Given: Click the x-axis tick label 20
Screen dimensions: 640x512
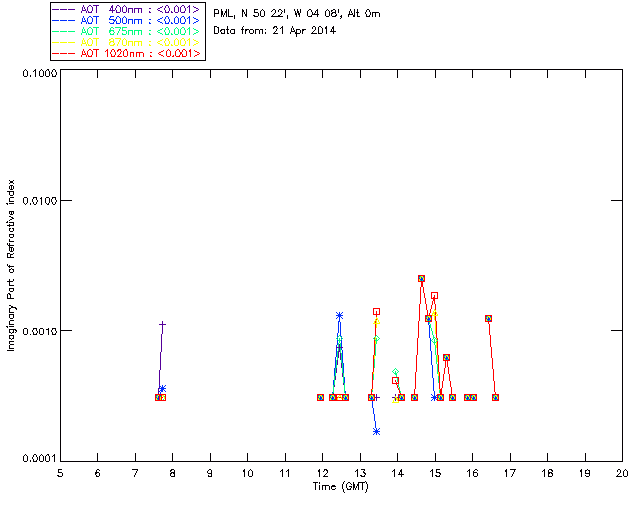Looking at the screenshot, I should point(622,473).
